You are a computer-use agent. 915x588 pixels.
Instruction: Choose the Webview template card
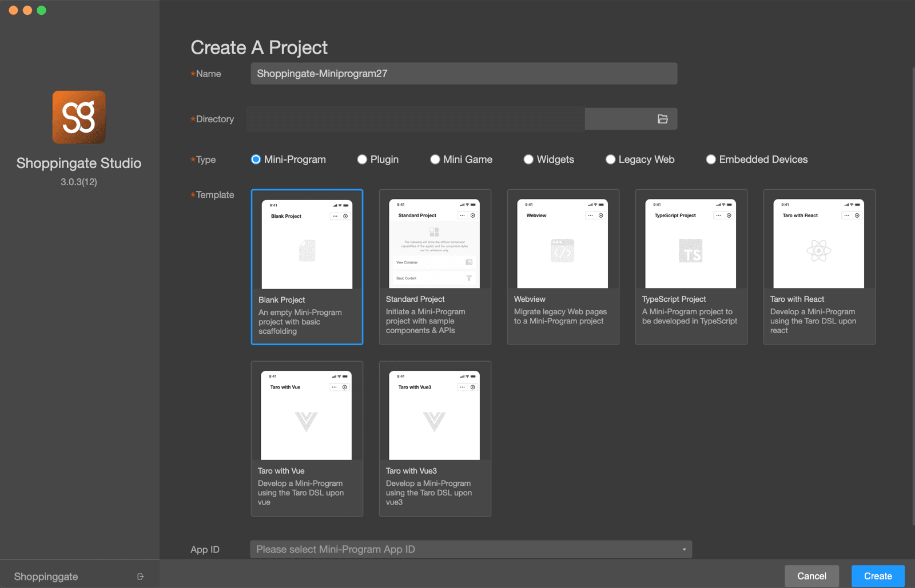(x=563, y=267)
